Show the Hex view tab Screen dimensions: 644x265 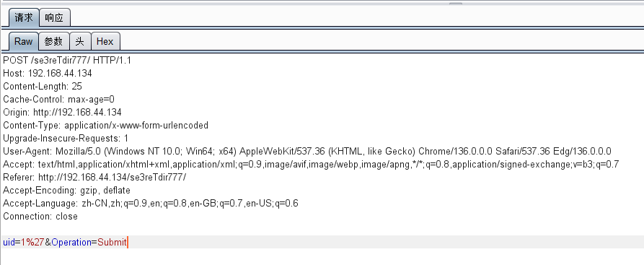click(x=105, y=41)
